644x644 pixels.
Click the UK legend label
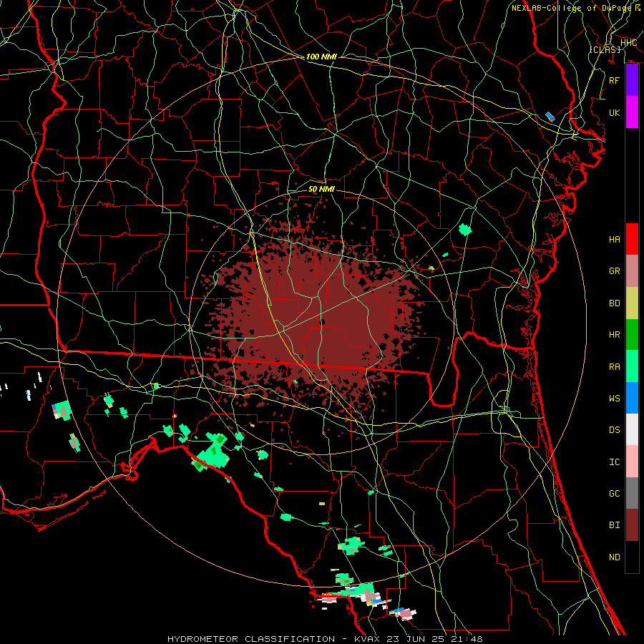614,112
